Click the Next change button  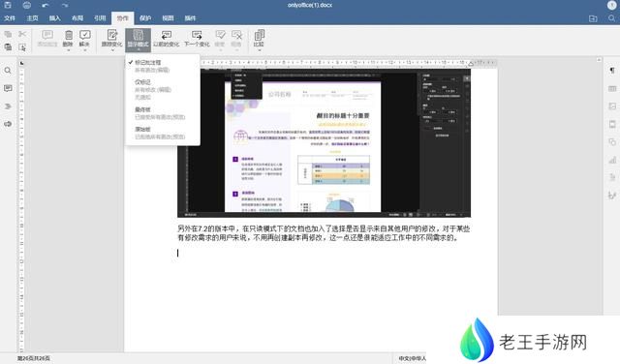point(197,39)
